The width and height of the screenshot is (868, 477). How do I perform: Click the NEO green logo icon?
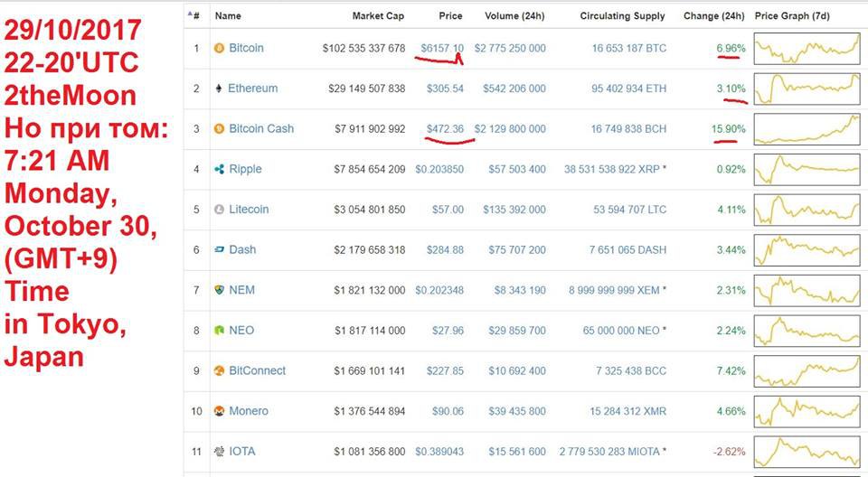pyautogui.click(x=219, y=331)
